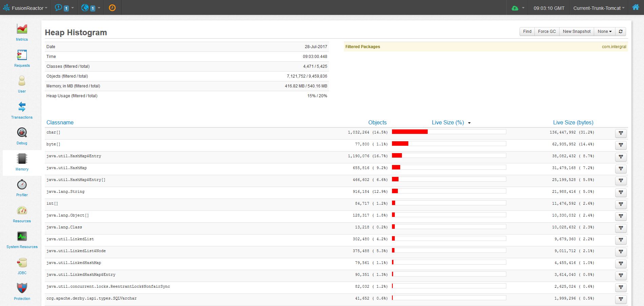Open the Metrics sidebar section

[x=21, y=32]
